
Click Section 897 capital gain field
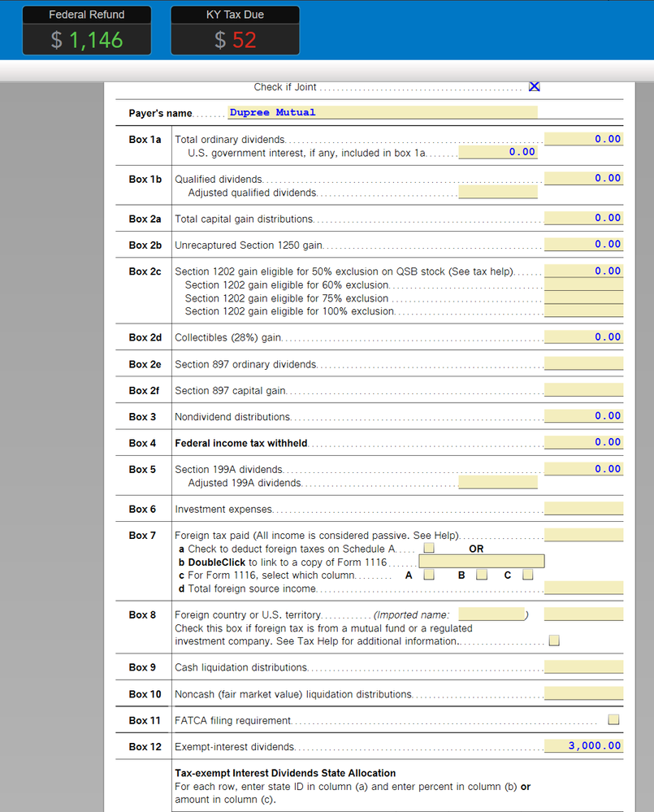[583, 389]
